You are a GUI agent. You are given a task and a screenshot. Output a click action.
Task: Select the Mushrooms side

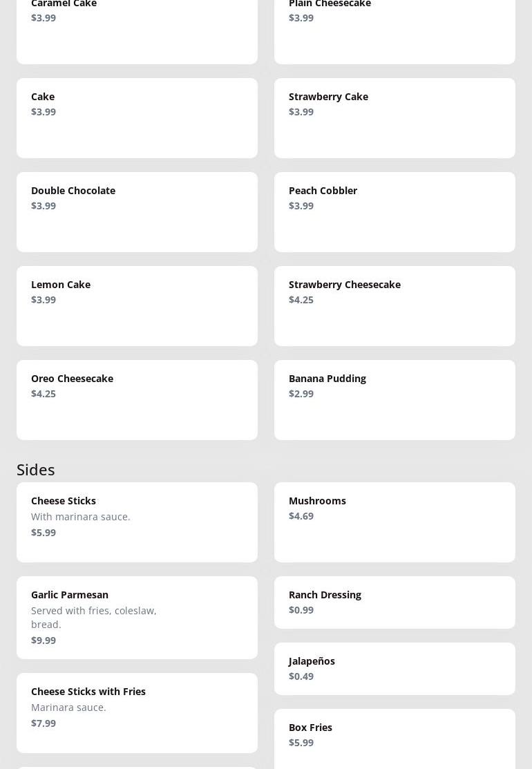click(x=395, y=522)
